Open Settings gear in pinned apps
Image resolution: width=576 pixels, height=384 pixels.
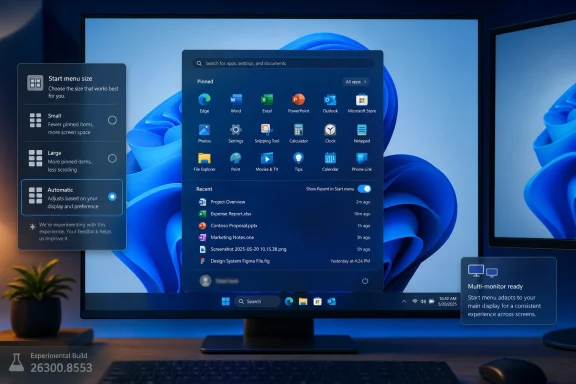(x=236, y=133)
